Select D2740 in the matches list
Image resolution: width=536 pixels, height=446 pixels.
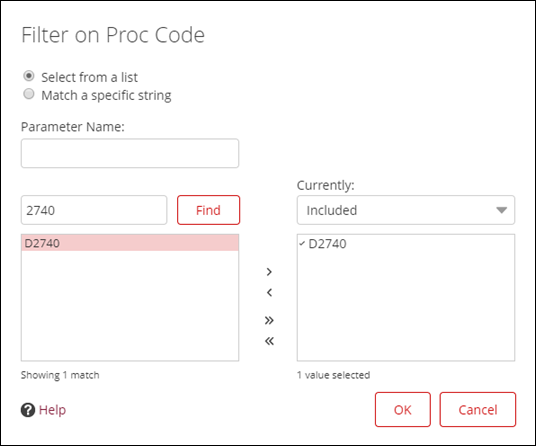(130, 243)
